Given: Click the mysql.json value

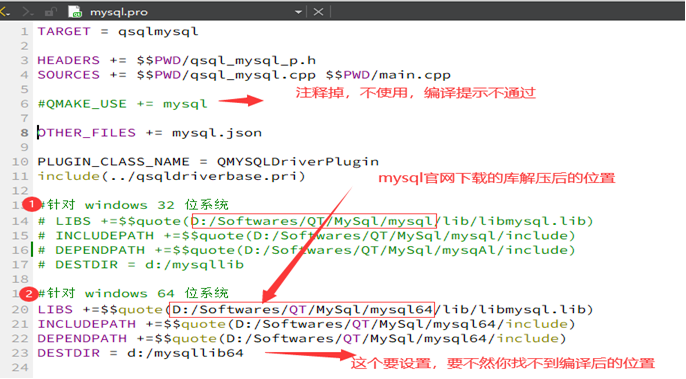Looking at the screenshot, I should (x=217, y=133).
